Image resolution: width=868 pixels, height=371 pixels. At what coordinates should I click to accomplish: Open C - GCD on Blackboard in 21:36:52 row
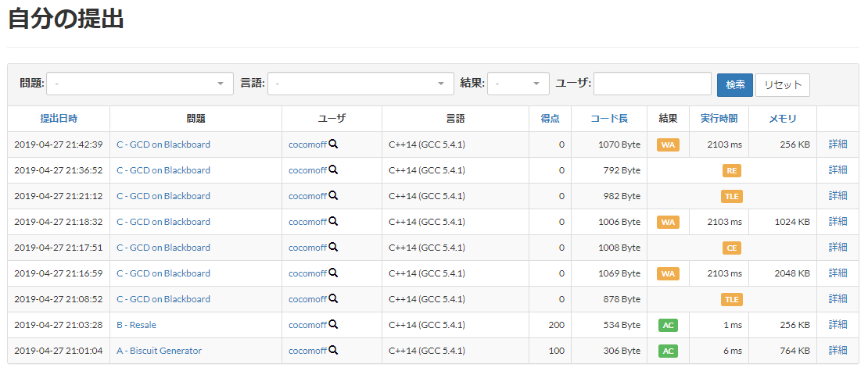[x=163, y=170]
